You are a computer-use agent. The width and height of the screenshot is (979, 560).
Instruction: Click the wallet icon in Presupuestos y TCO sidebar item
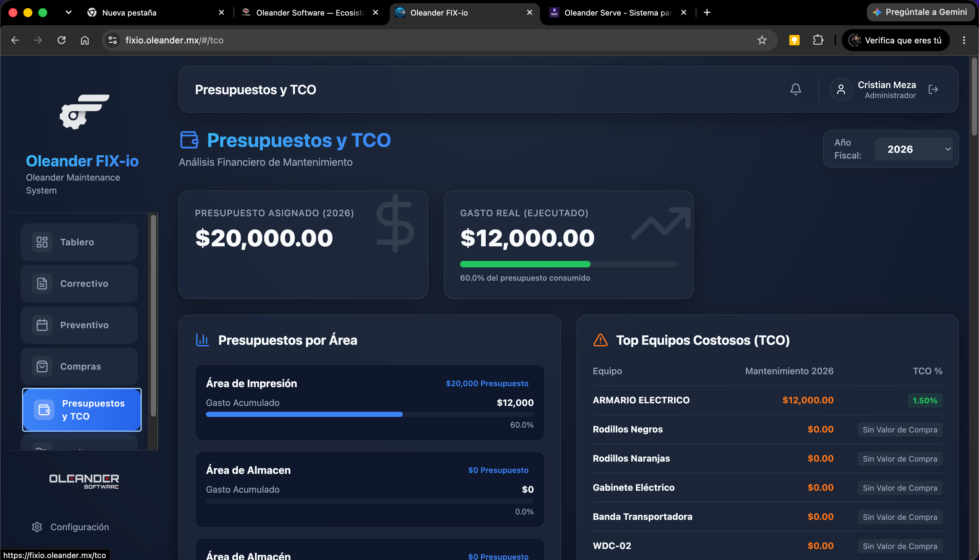coord(44,410)
